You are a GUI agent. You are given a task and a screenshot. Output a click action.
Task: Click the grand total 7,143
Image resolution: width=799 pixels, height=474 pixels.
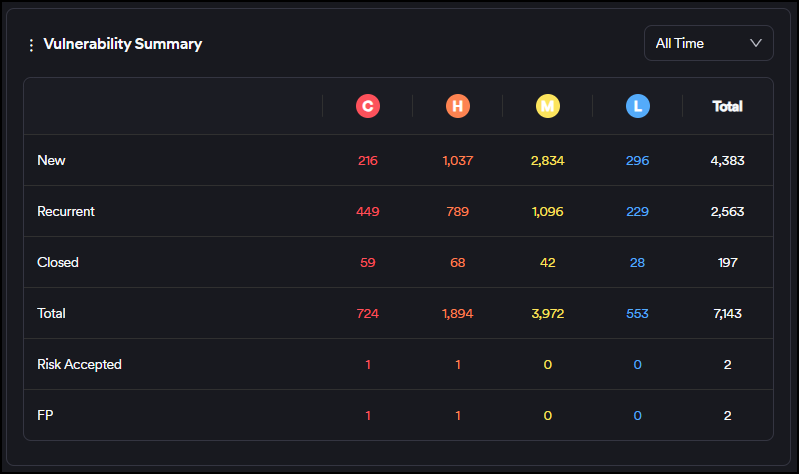point(727,313)
